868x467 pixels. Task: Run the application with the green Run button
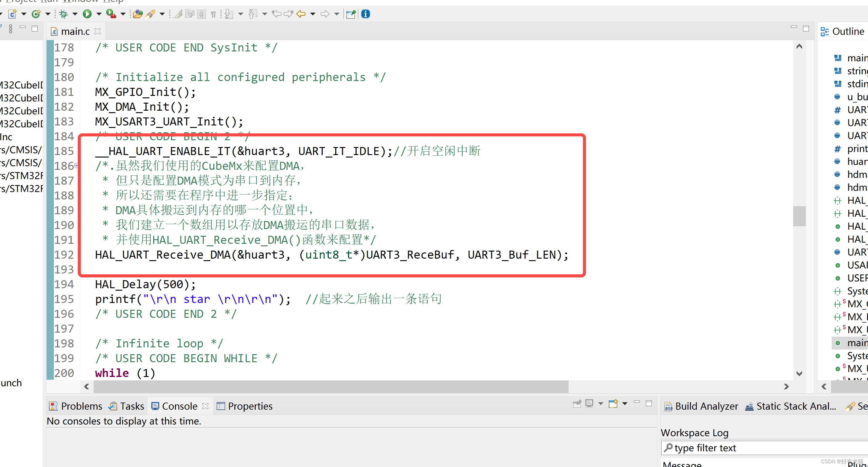point(87,14)
